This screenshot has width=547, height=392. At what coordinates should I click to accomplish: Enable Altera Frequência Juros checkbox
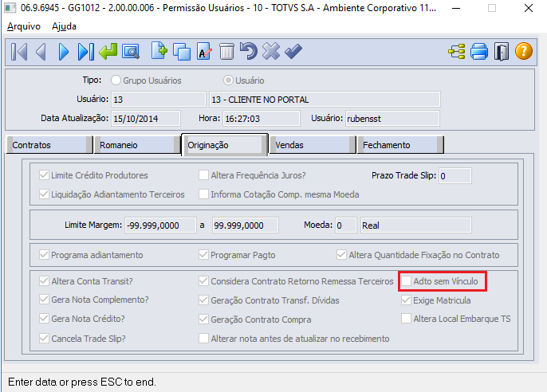203,175
